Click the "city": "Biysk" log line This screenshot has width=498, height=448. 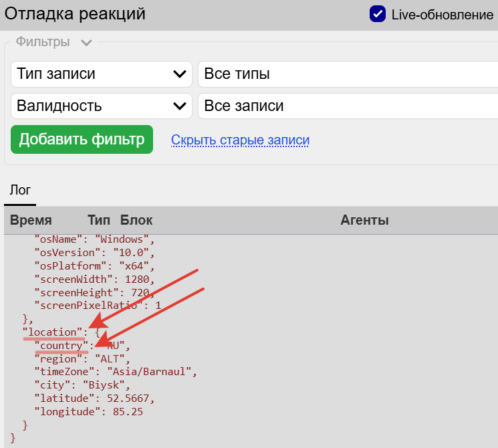click(x=82, y=385)
